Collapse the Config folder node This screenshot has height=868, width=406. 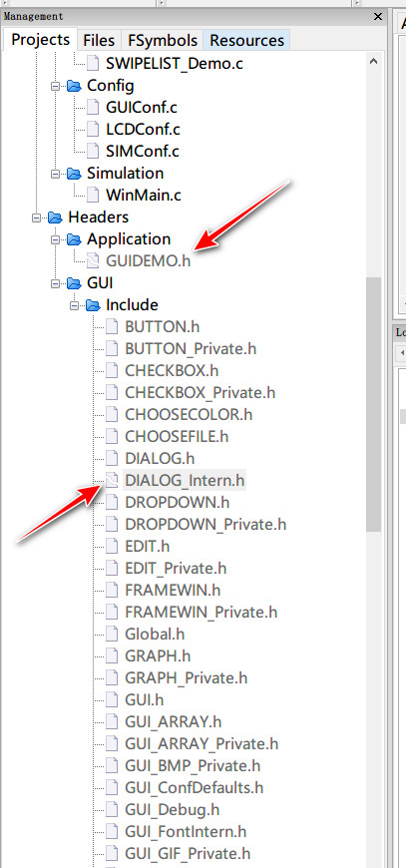55,86
